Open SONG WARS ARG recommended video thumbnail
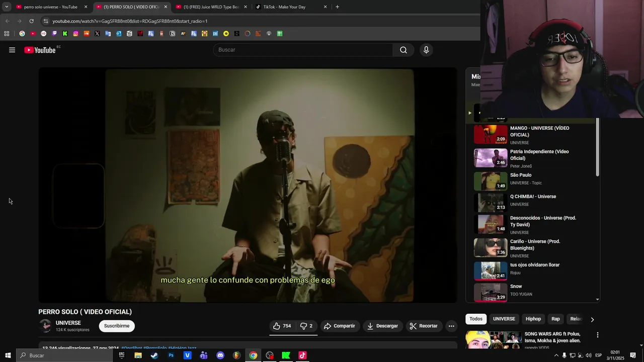Viewport: 644px width, 362px height. click(x=494, y=340)
